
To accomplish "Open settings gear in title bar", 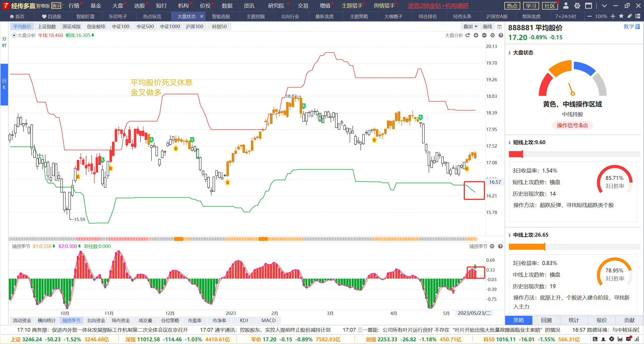I will [x=577, y=6].
